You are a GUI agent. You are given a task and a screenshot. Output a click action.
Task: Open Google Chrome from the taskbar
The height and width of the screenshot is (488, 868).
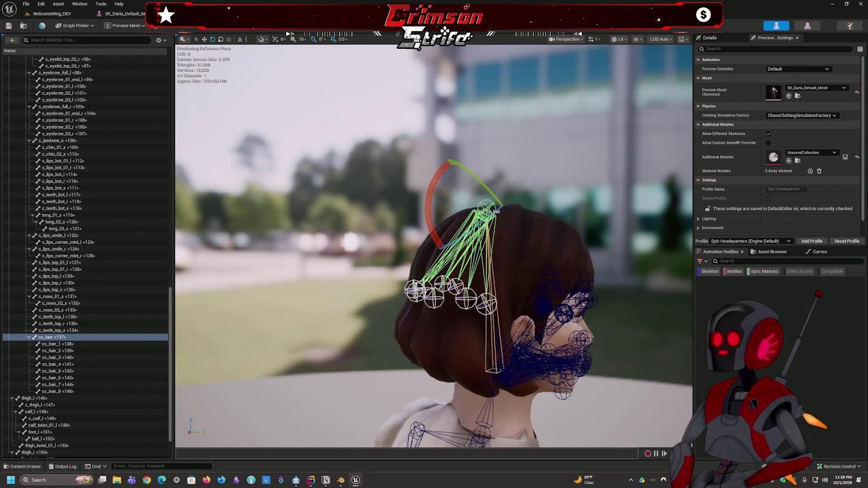tap(146, 480)
